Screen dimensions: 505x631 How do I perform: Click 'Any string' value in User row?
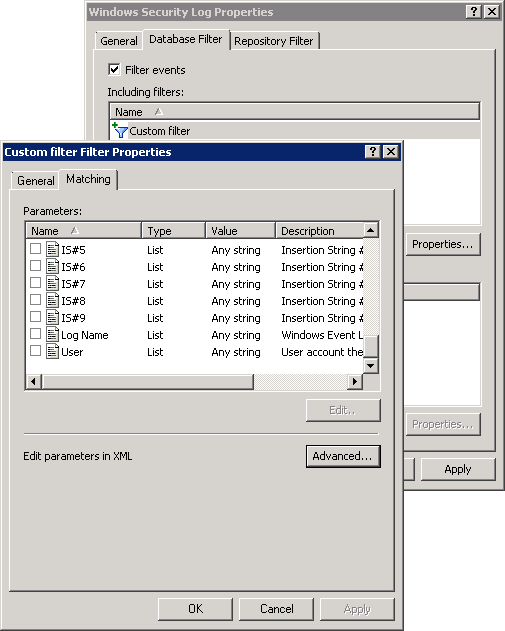[x=236, y=352]
